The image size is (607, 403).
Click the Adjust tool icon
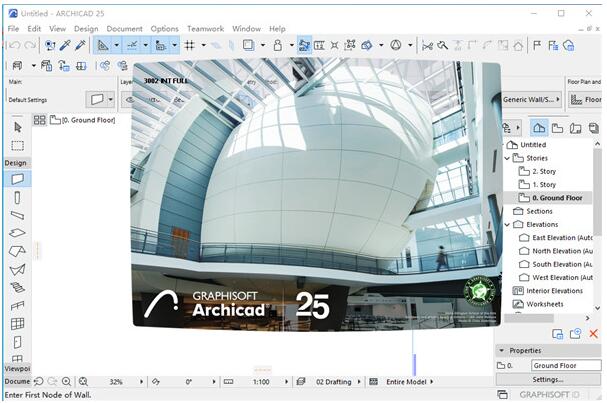tap(442, 46)
